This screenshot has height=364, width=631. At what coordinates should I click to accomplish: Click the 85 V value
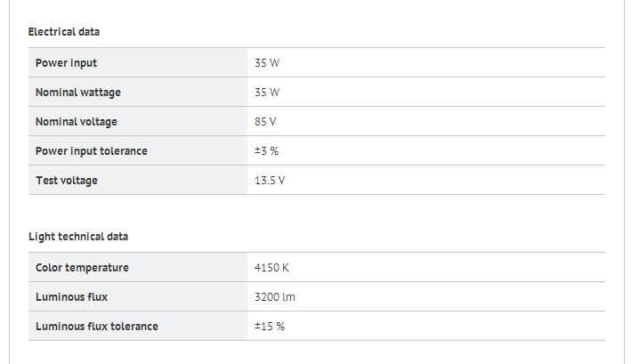pyautogui.click(x=265, y=122)
